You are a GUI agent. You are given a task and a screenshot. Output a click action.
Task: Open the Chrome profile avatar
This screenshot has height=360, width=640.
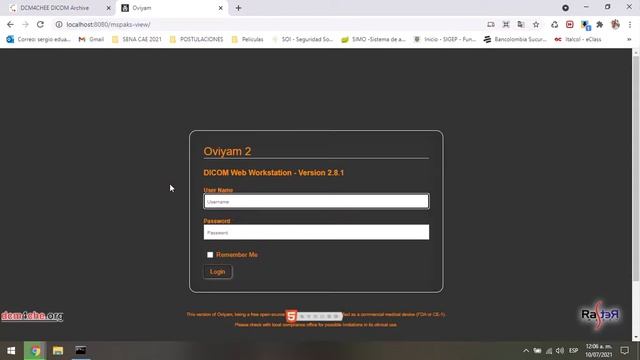coord(615,24)
